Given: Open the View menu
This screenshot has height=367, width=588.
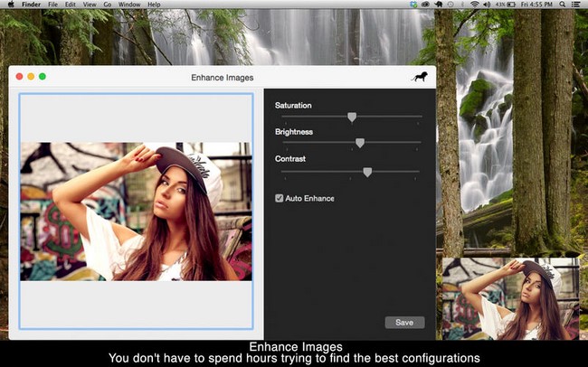Looking at the screenshot, I should tap(90, 5).
